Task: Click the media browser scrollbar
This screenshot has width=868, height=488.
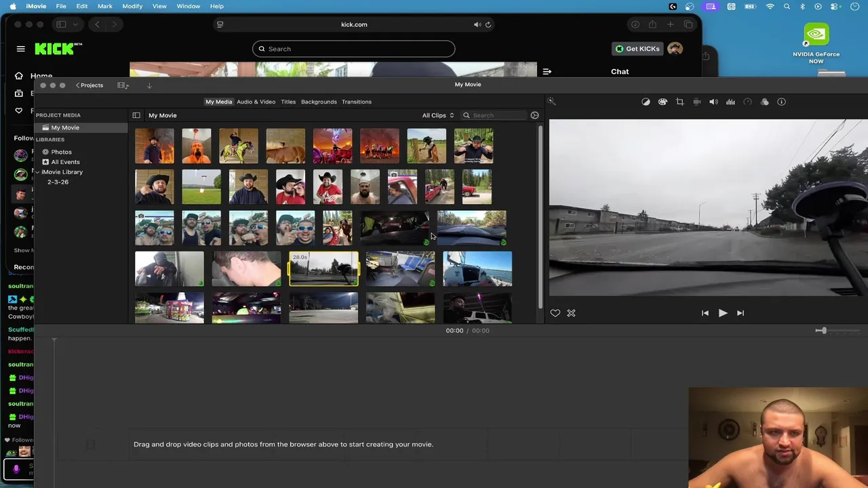Action: tap(540, 217)
